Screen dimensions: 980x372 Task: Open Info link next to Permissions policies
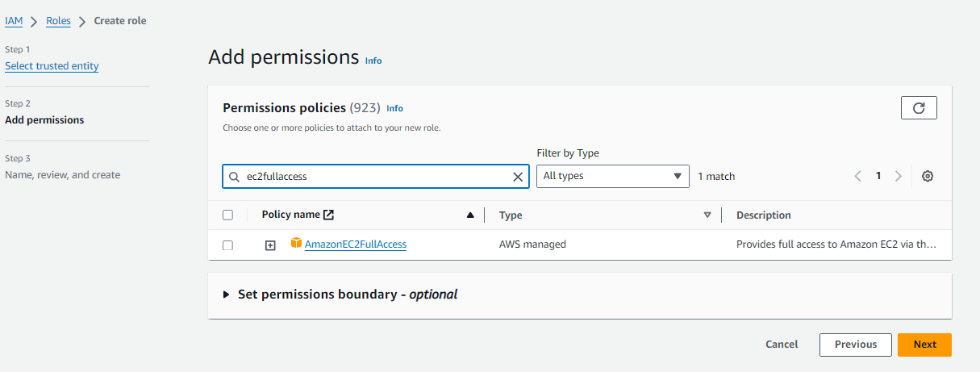[394, 108]
